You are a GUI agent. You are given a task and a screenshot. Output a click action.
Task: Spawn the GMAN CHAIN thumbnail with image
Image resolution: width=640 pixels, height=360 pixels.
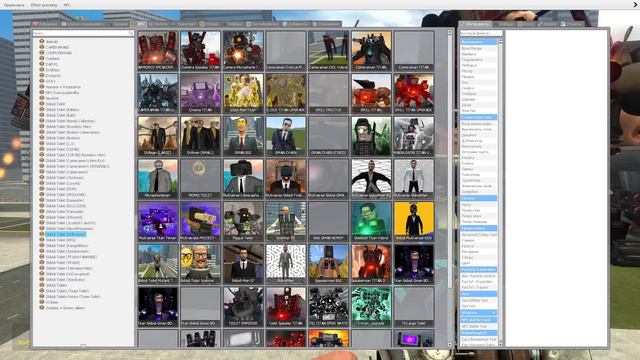286,136
